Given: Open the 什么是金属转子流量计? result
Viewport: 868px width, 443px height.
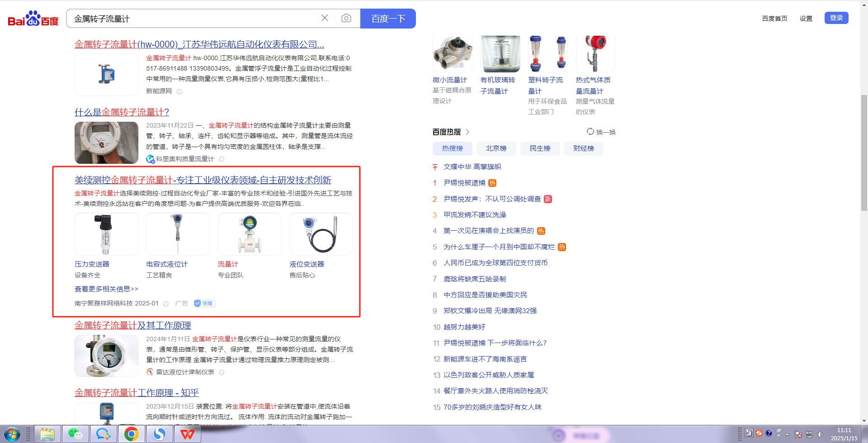Looking at the screenshot, I should click(122, 112).
